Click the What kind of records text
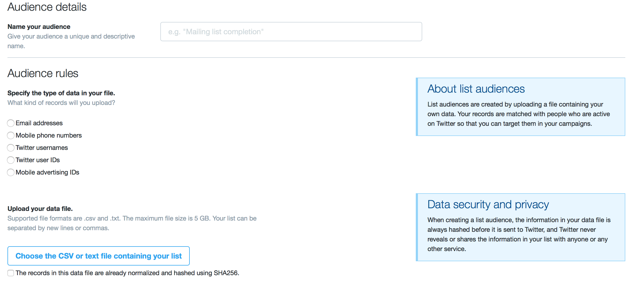The image size is (644, 288). [61, 103]
